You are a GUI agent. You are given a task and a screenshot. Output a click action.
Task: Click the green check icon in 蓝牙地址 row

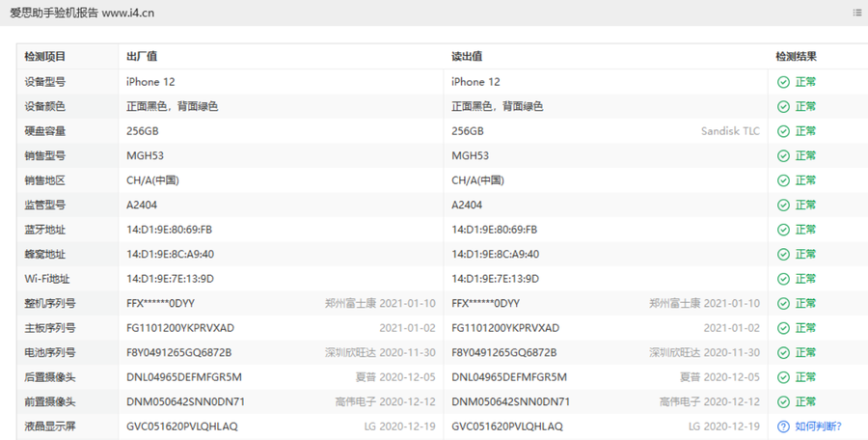click(x=783, y=230)
